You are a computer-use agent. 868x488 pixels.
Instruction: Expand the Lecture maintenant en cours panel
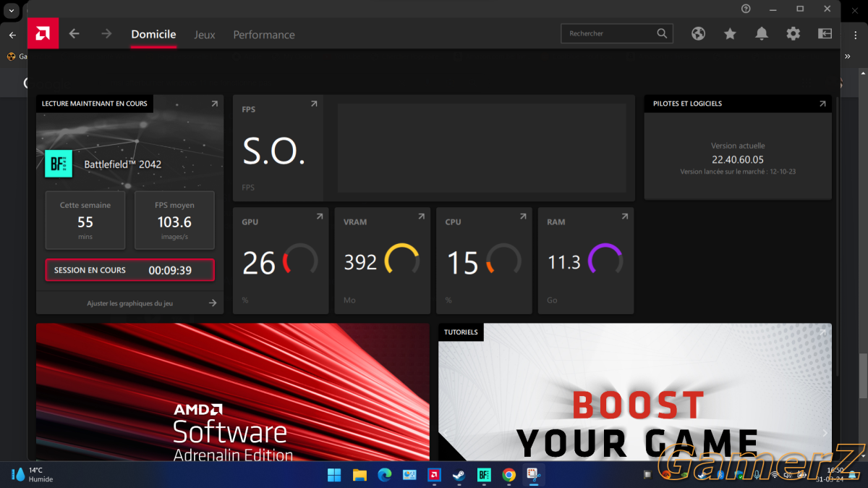point(214,104)
